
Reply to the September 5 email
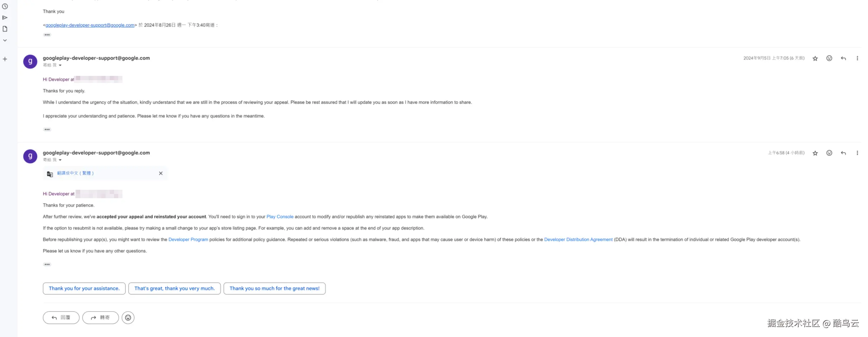843,58
